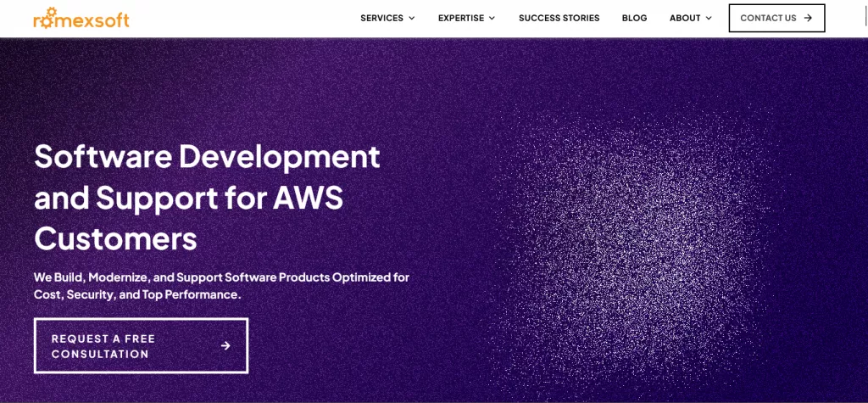Click the We Build, Modernize subheading text
The height and width of the screenshot is (403, 868).
tap(221, 285)
